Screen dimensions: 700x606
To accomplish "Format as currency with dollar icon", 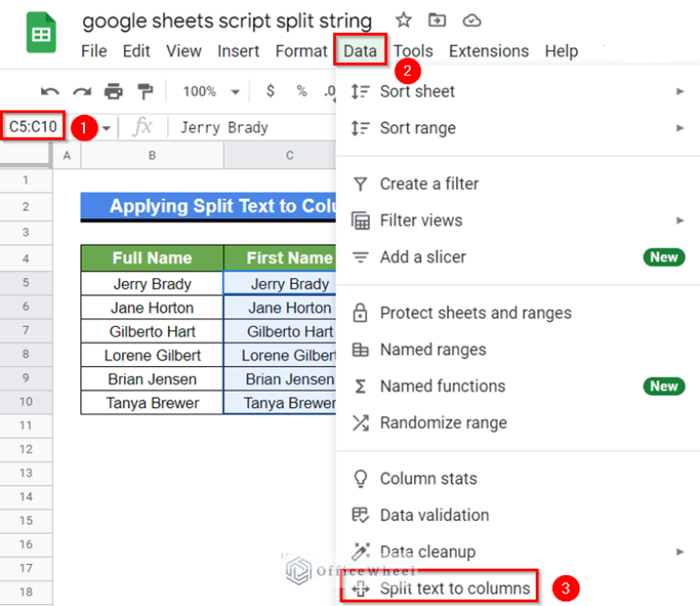I will [x=270, y=91].
